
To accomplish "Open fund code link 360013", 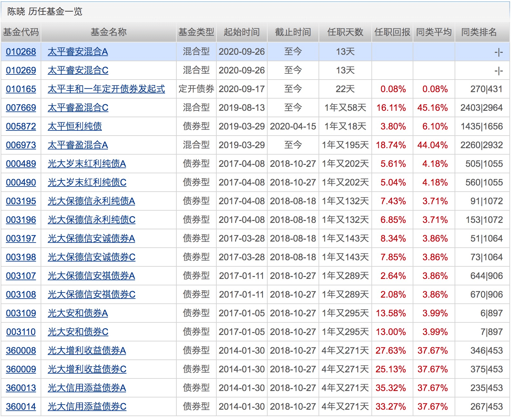I will tap(21, 388).
